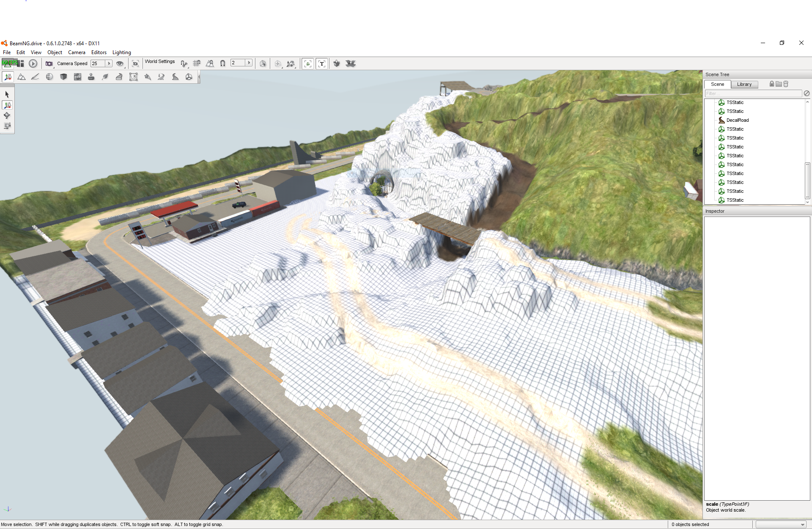Choose the Rotate selection tool
Image resolution: width=812 pixels, height=529 pixels.
pos(7,115)
